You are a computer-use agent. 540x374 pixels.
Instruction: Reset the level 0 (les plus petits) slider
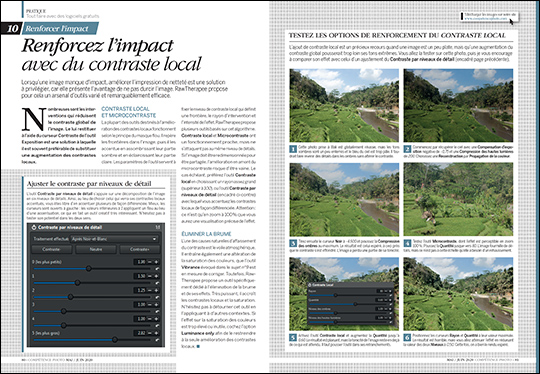point(157,269)
